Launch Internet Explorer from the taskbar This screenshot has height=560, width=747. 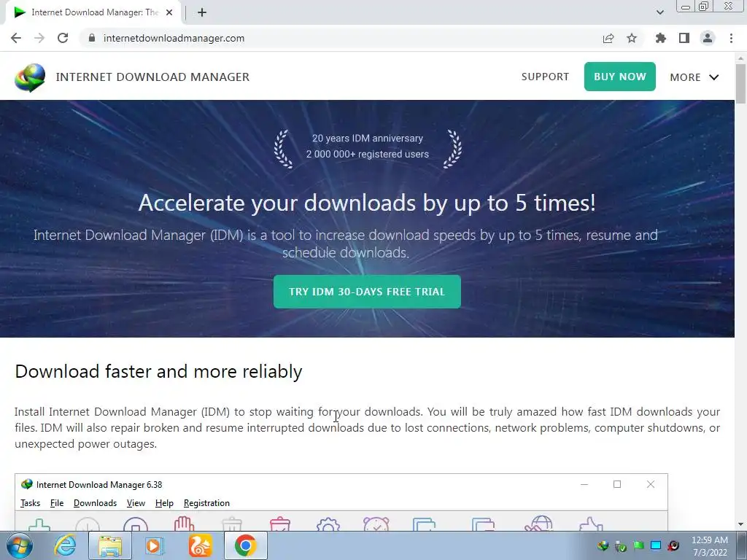pyautogui.click(x=65, y=545)
